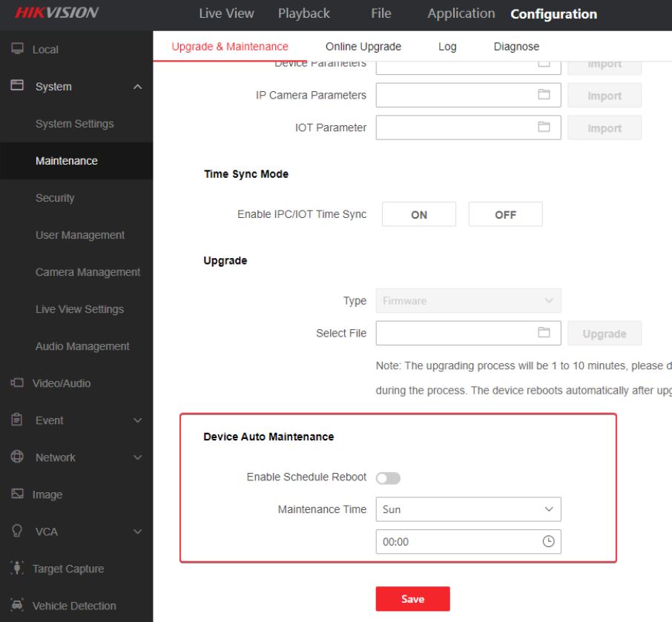Viewport: 672px width, 622px height.
Task: Click the Event clipboard icon
Action: click(17, 420)
